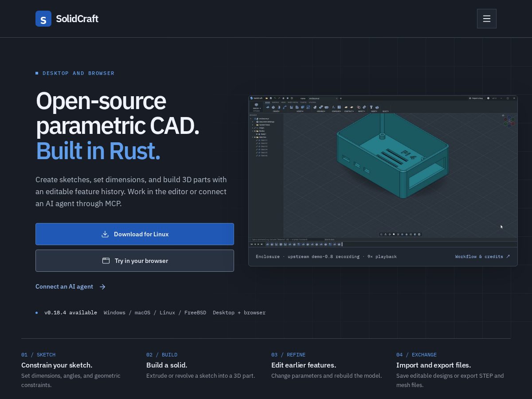Screen dimensions: 532x399
Task: Click the Try in your browser button
Action: [x=135, y=261]
